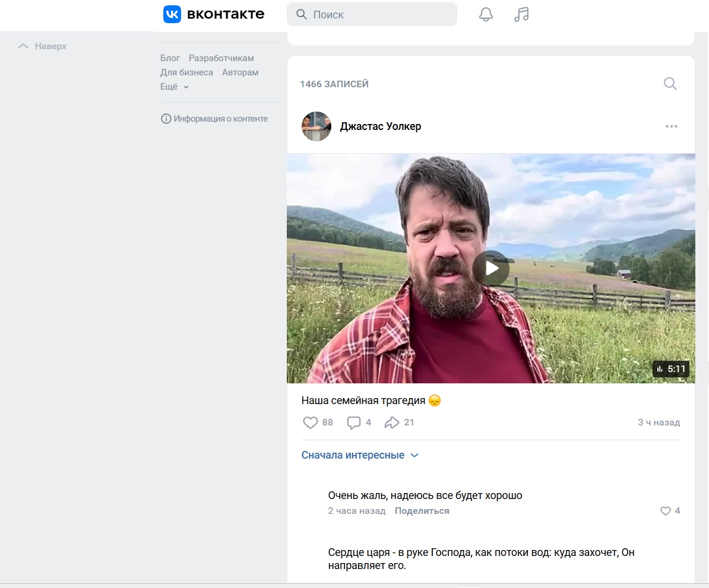Screen dimensions: 709x588
Task: Open the Для бизнеса link
Action: (186, 72)
